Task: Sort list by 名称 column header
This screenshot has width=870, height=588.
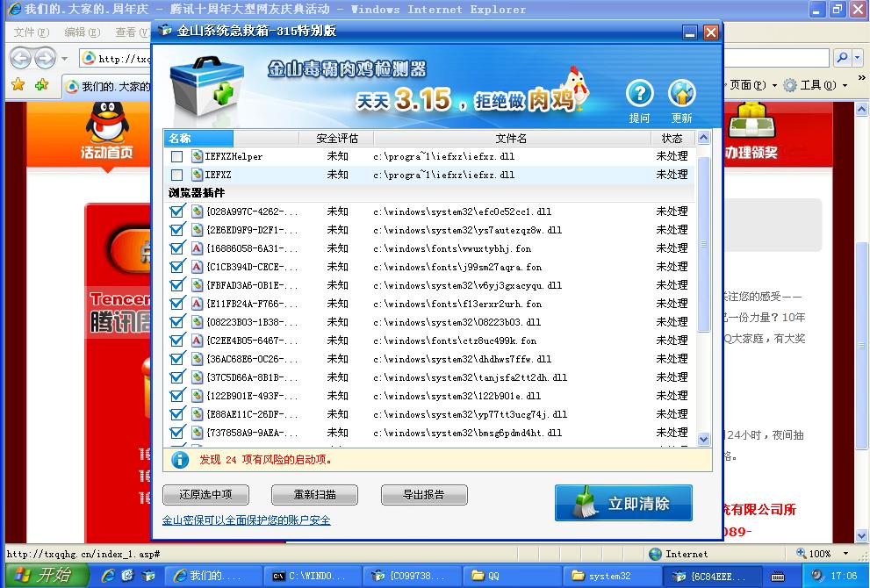Action: tap(198, 138)
